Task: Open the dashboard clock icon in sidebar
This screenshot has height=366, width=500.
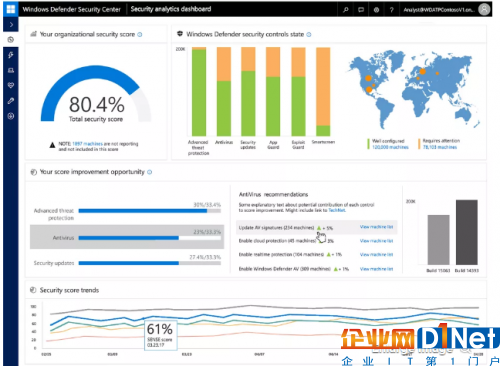Action: (11, 40)
